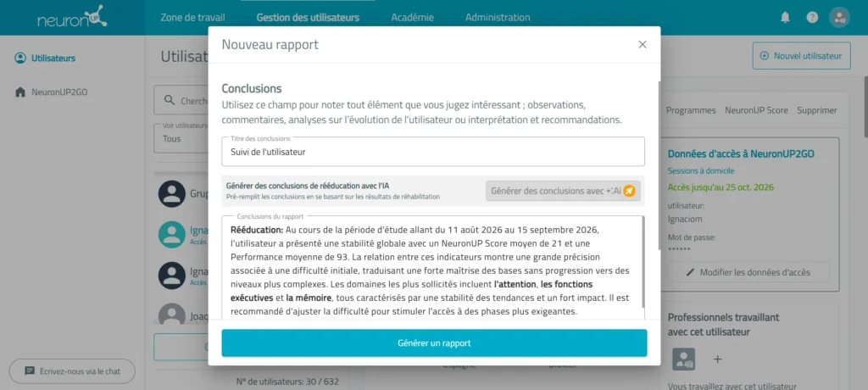
Task: Click the Données d'accès à NeuronUP2GO heading
Action: [x=741, y=154]
